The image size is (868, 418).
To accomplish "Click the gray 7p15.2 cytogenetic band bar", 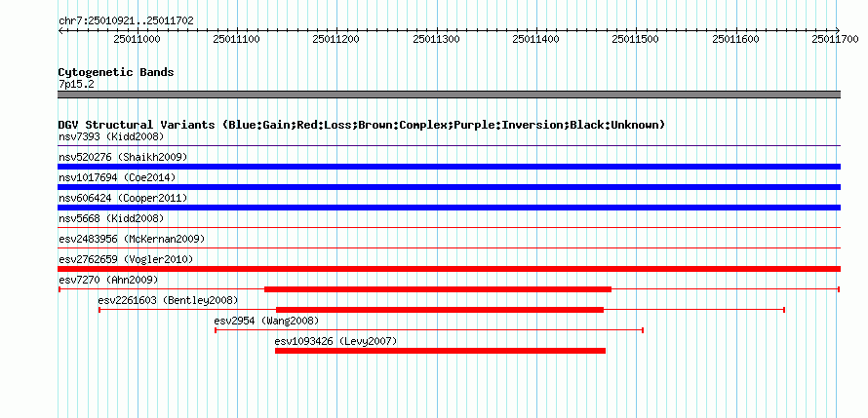I will point(450,95).
